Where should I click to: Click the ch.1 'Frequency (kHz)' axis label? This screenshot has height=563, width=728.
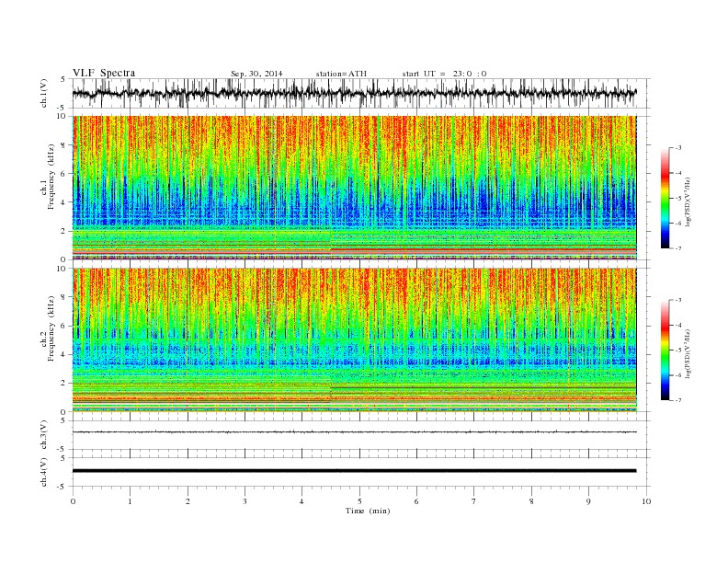(51, 177)
